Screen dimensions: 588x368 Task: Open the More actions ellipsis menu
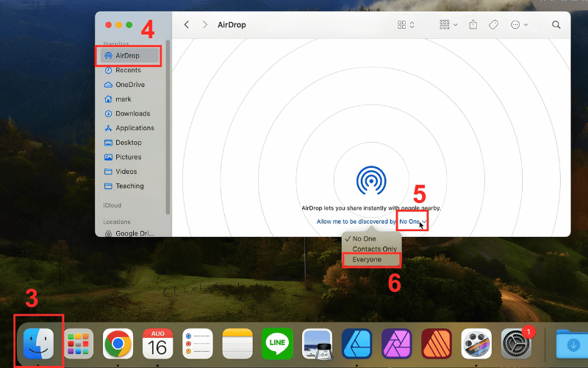point(520,25)
